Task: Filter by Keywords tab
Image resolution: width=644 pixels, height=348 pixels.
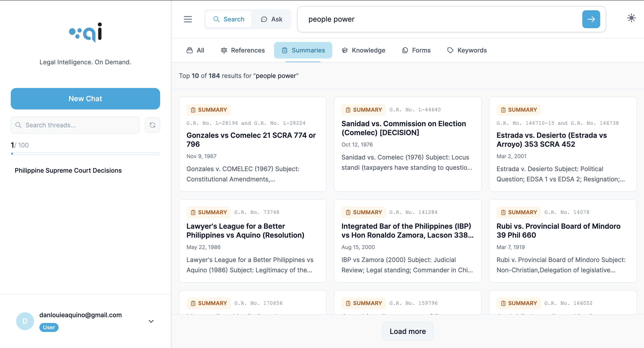Action: pos(467,50)
